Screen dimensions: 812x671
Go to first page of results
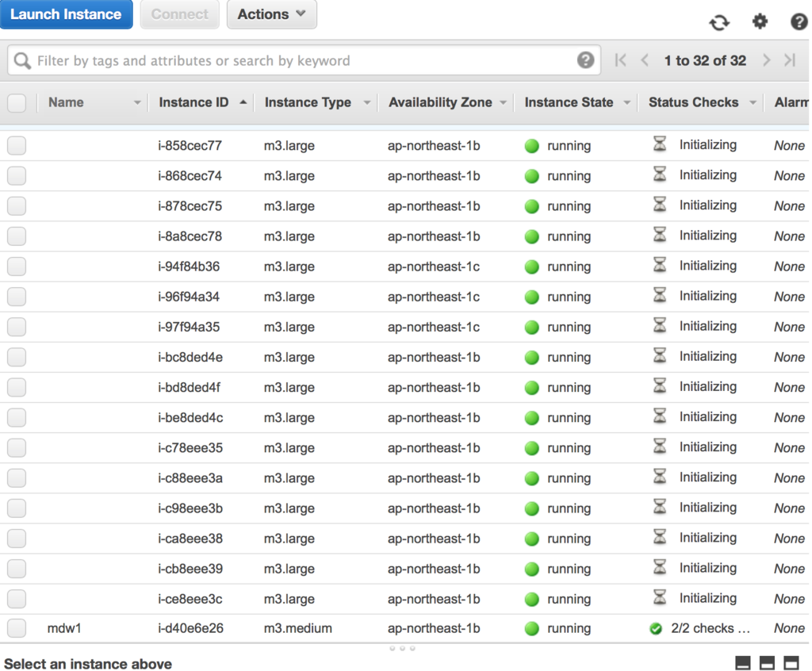[620, 60]
